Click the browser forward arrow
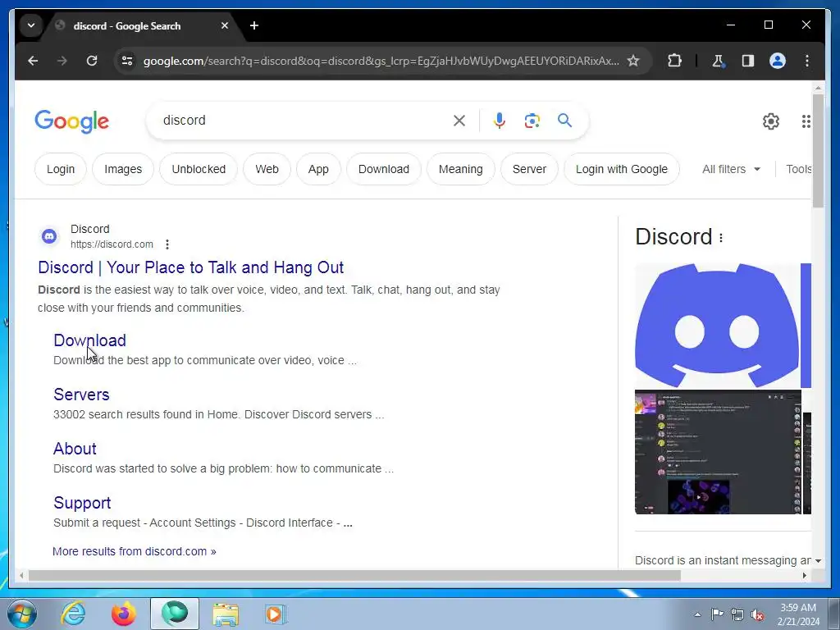The height and width of the screenshot is (630, 840). [x=62, y=61]
